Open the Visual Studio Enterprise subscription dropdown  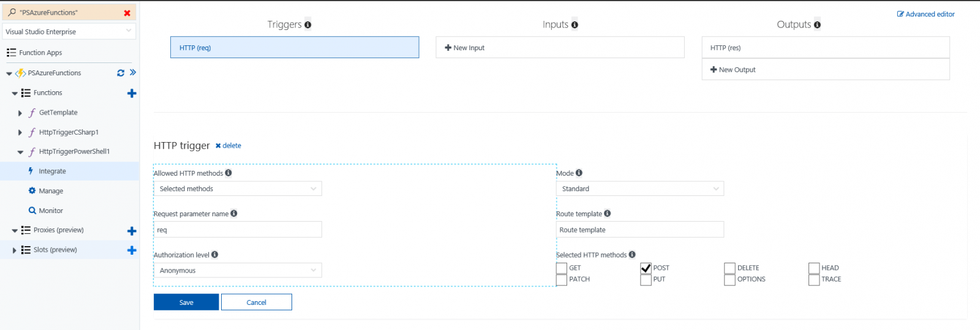click(69, 31)
